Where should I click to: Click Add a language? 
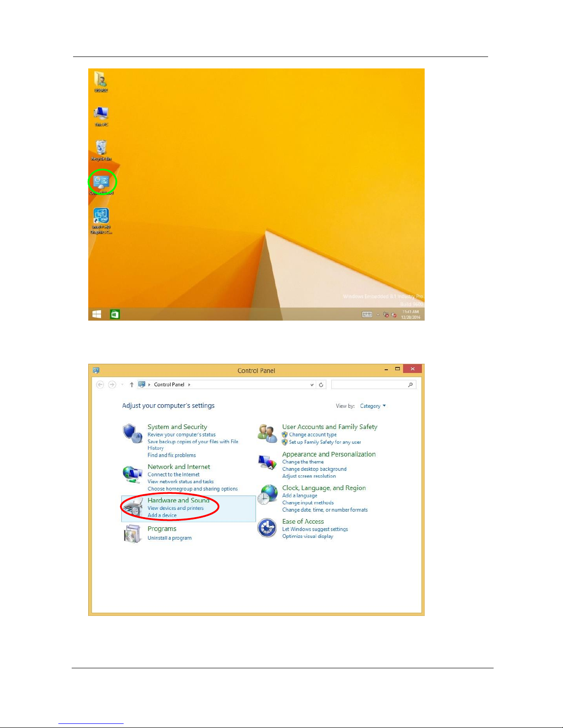(x=300, y=496)
